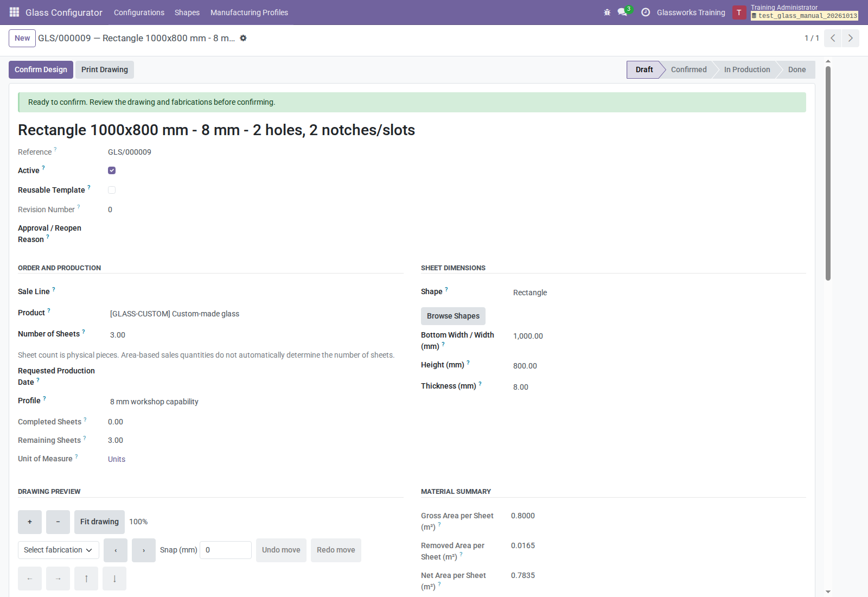Screen dimensions: 868x597
Task: Open the conversations message icon
Action: click(623, 12)
